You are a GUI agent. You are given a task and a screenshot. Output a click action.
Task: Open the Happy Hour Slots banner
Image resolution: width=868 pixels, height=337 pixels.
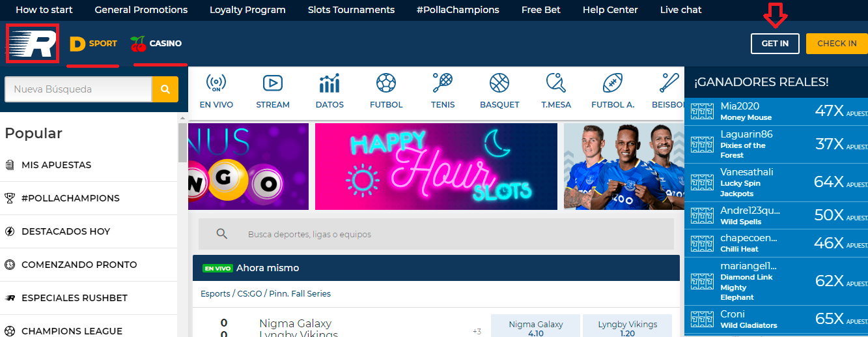point(436,166)
